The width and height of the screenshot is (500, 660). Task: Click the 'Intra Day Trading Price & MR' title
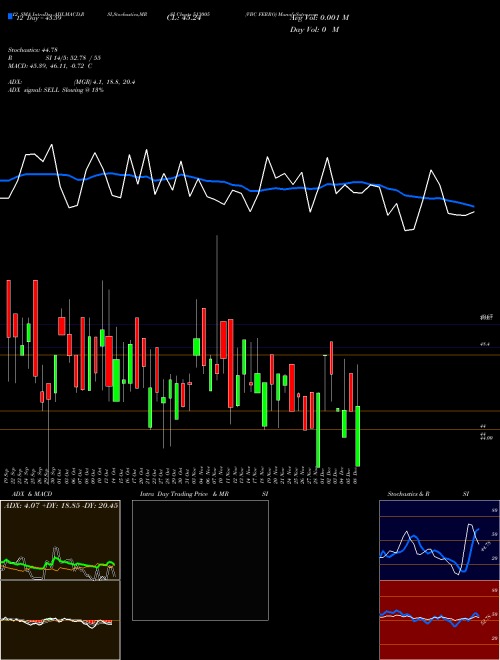tap(185, 494)
